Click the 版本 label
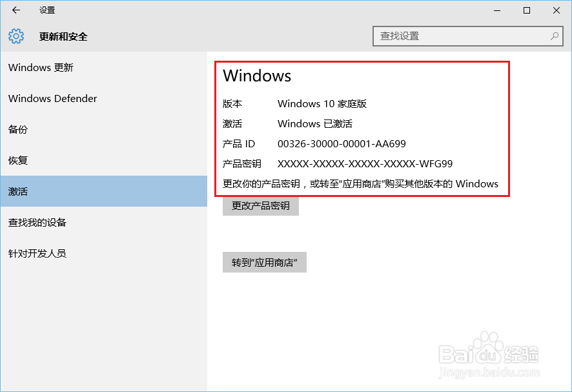Image resolution: width=572 pixels, height=392 pixels. point(232,104)
